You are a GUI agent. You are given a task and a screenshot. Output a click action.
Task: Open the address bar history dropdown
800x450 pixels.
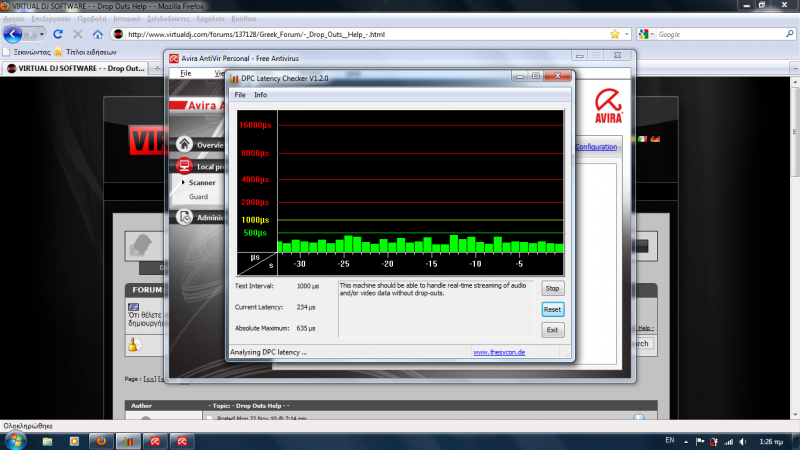tap(627, 34)
